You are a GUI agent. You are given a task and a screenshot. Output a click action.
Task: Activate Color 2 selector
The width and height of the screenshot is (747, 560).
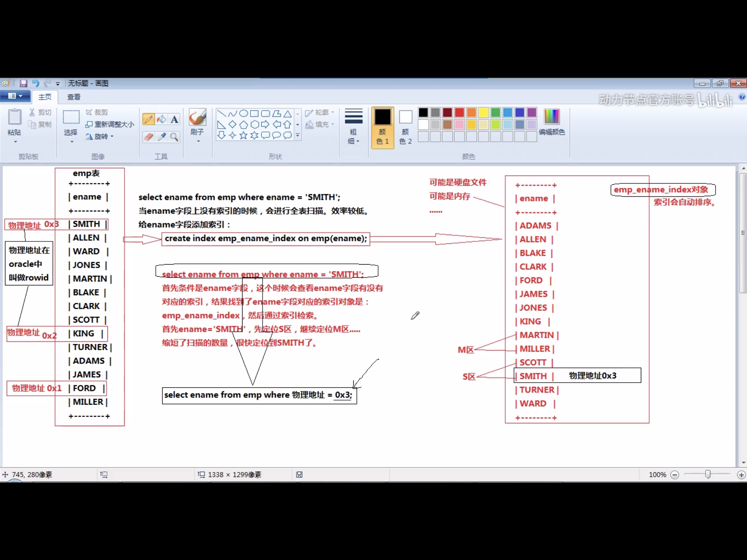tap(406, 127)
